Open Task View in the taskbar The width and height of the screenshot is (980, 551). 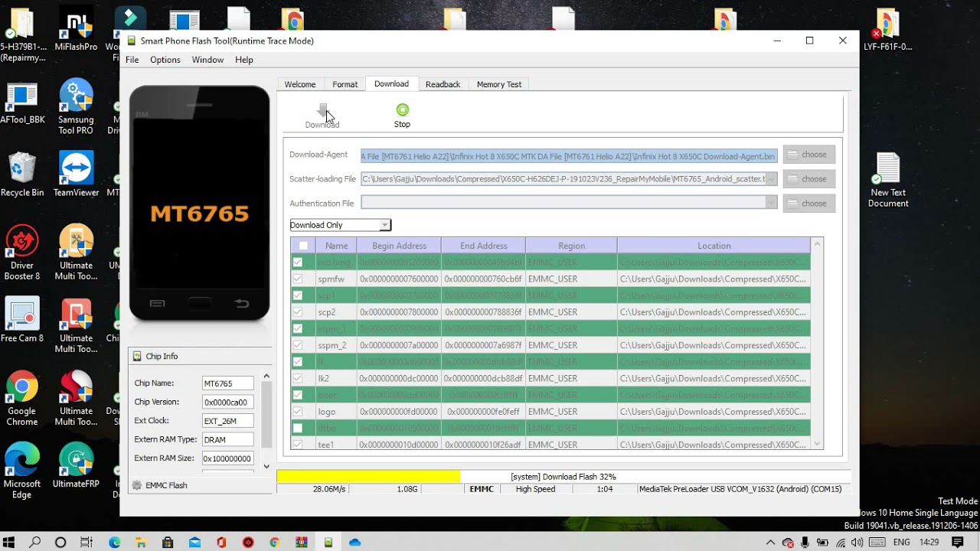point(87,542)
